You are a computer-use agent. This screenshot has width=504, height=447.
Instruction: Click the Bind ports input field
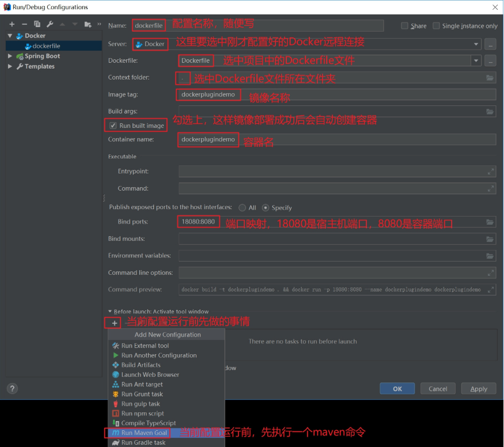tap(198, 221)
